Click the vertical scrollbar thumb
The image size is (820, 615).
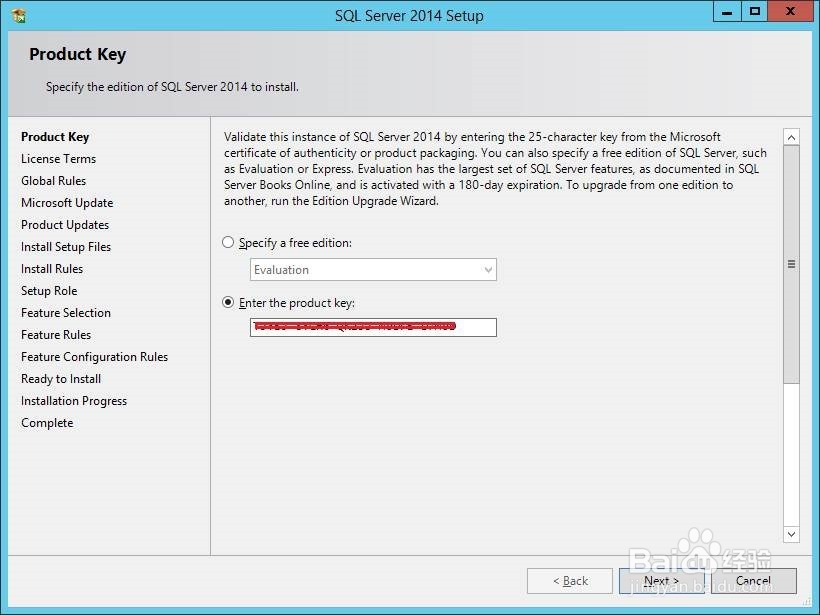click(x=791, y=265)
